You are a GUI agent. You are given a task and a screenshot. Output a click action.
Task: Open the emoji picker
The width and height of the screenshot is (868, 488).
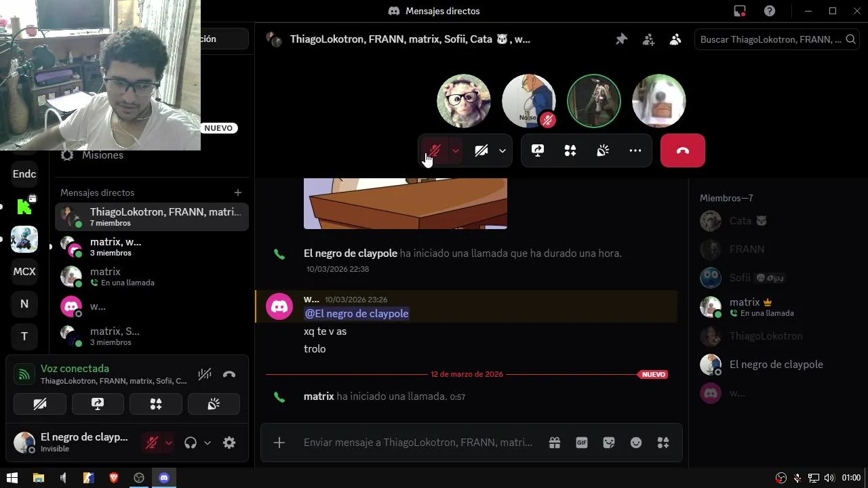(636, 443)
